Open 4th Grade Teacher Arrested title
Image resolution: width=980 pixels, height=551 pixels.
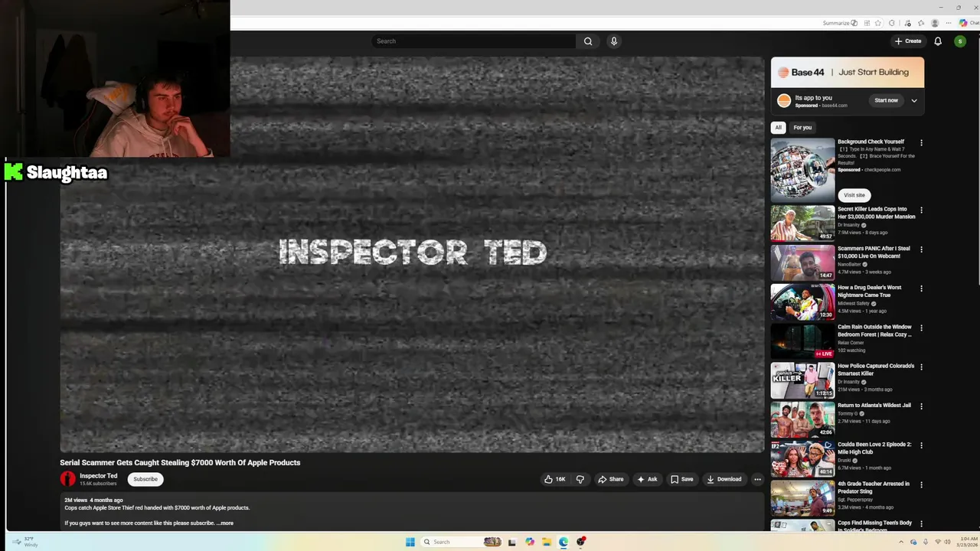[874, 487]
